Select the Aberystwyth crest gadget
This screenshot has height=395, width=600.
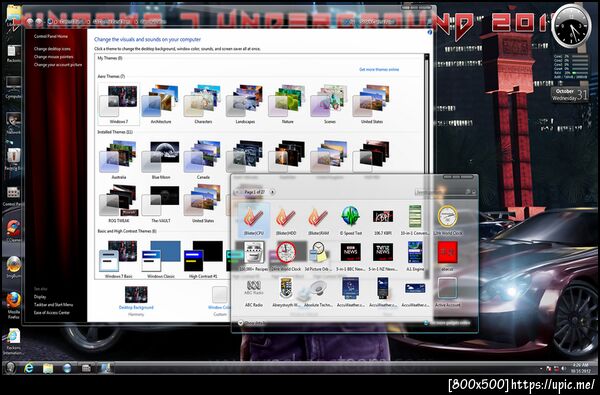(x=286, y=292)
